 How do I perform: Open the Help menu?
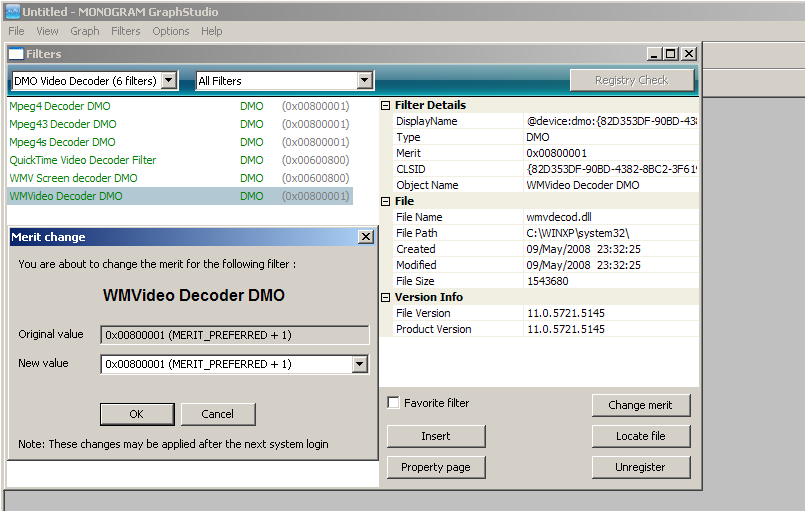[212, 31]
